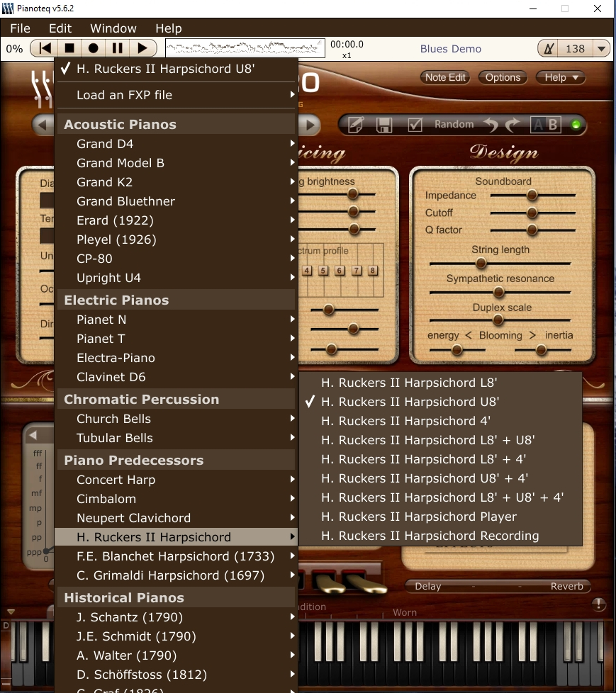Click the checkmark freeze parameters icon

pyautogui.click(x=415, y=125)
